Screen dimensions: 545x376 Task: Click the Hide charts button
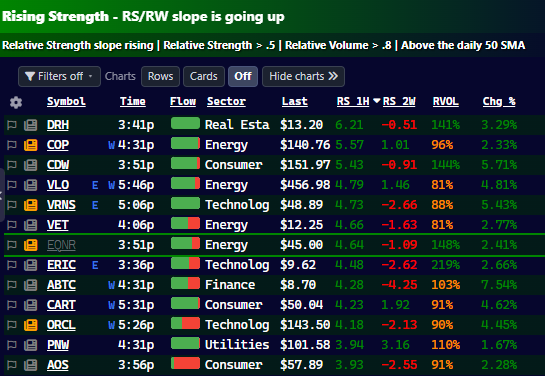pos(303,76)
